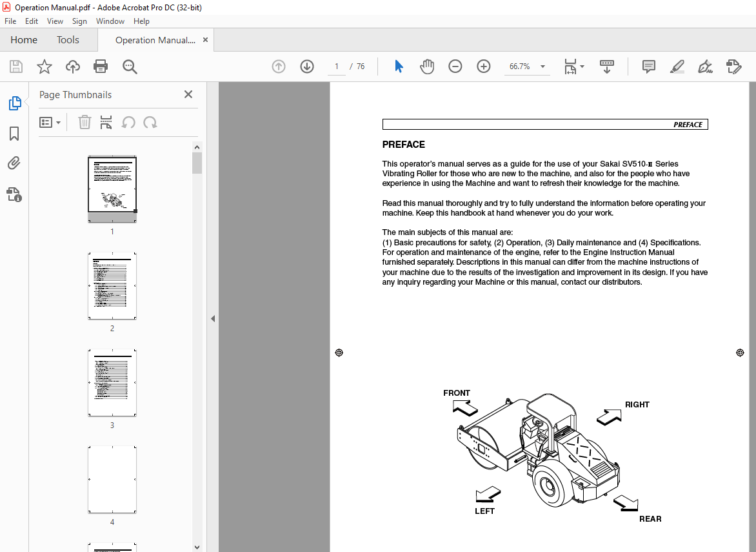
Task: Select page 1 thumbnail
Action: pyautogui.click(x=112, y=189)
